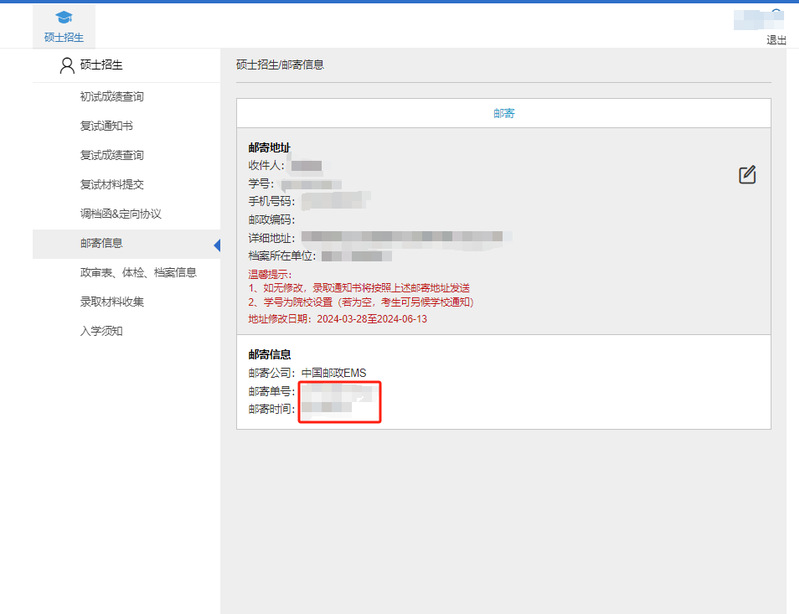799x614 pixels.
Task: Select 复试成绩查询 from the sidebar
Action: tap(112, 155)
